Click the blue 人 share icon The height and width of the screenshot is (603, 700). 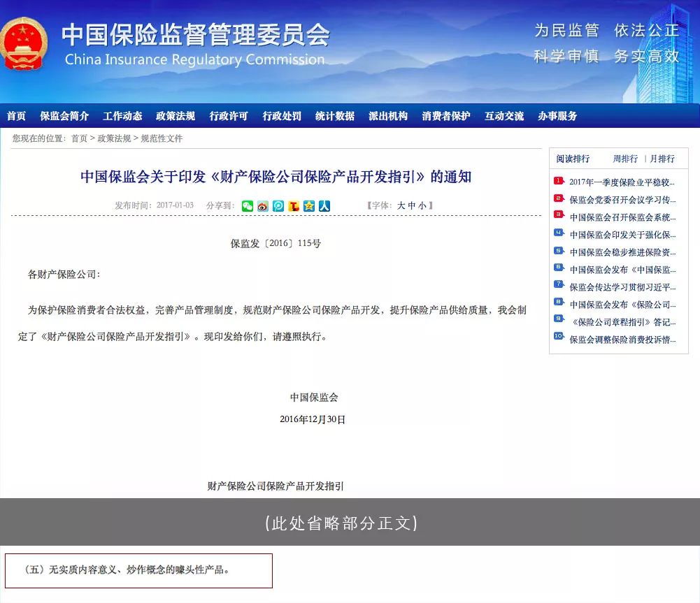coord(324,205)
